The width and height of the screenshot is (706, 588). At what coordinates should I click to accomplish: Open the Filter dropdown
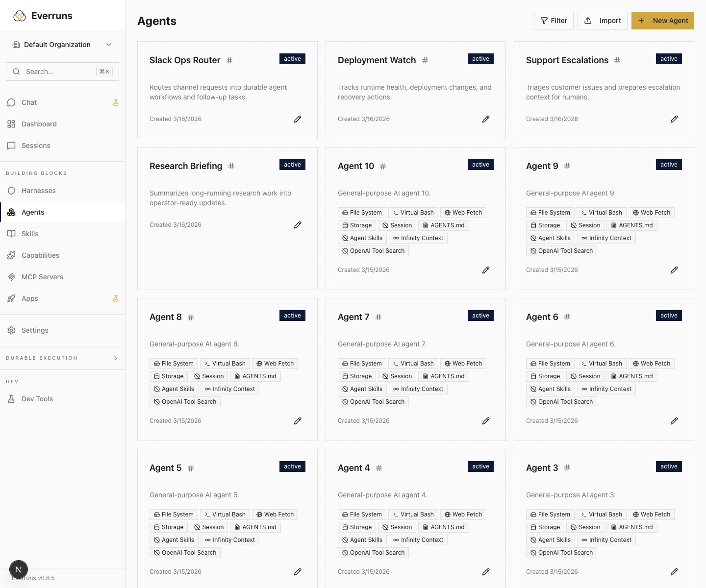click(554, 21)
